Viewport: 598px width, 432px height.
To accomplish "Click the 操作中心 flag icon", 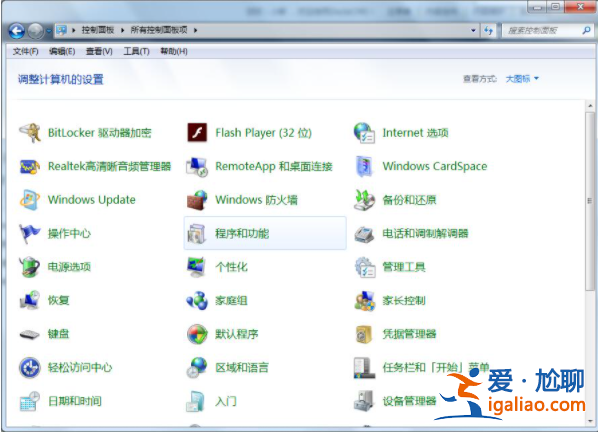I will tap(30, 233).
